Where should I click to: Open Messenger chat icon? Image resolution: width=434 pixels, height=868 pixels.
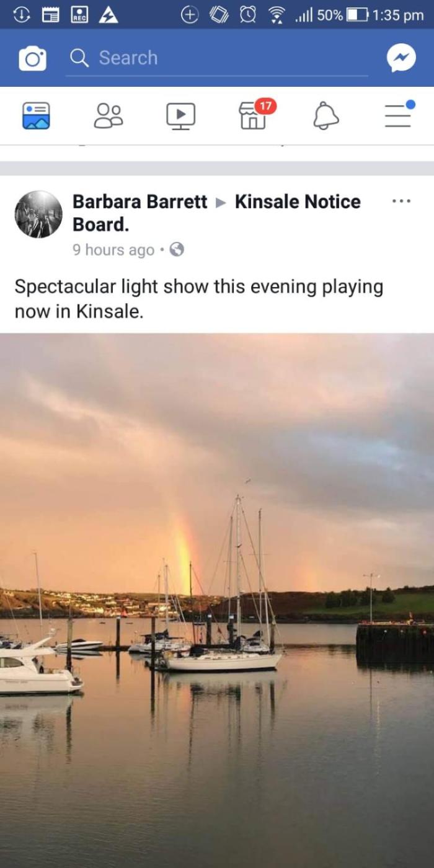(x=401, y=58)
